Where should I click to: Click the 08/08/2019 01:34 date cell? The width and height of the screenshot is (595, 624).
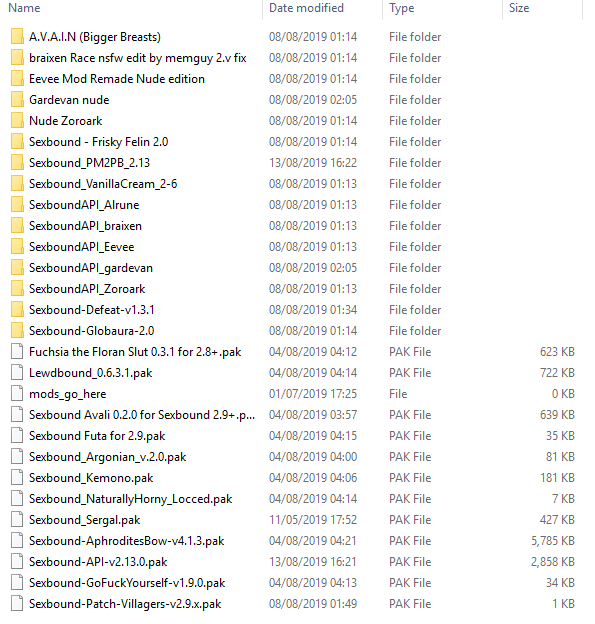click(x=313, y=310)
